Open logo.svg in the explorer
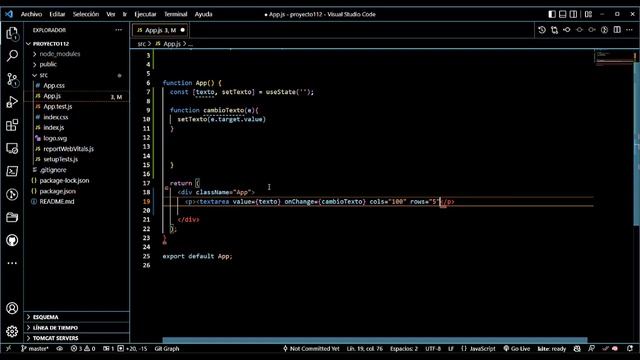640x360 pixels. click(55, 138)
